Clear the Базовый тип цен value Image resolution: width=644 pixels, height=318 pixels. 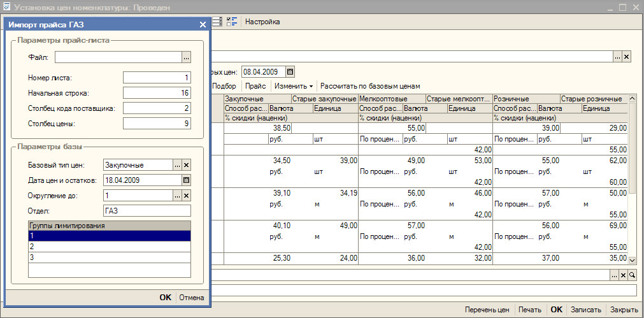click(x=186, y=165)
